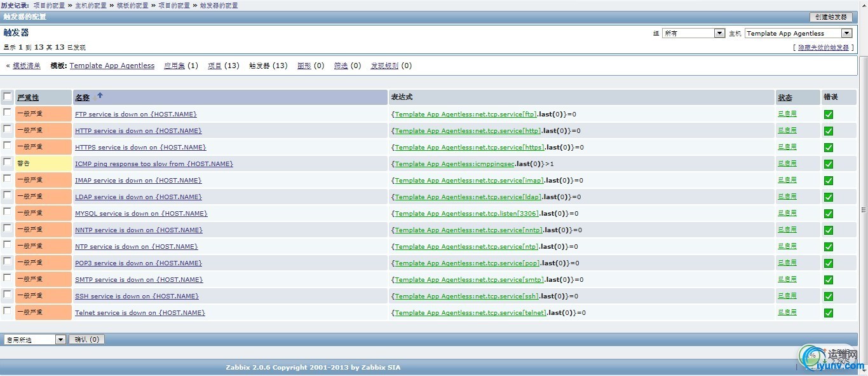Click 已启用 status in POP3 service row
The height and width of the screenshot is (376, 868).
tap(787, 263)
